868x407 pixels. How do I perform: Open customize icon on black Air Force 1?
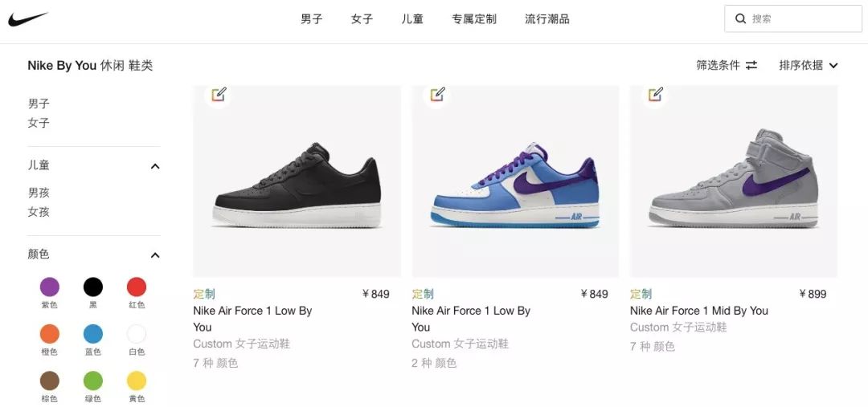point(218,94)
